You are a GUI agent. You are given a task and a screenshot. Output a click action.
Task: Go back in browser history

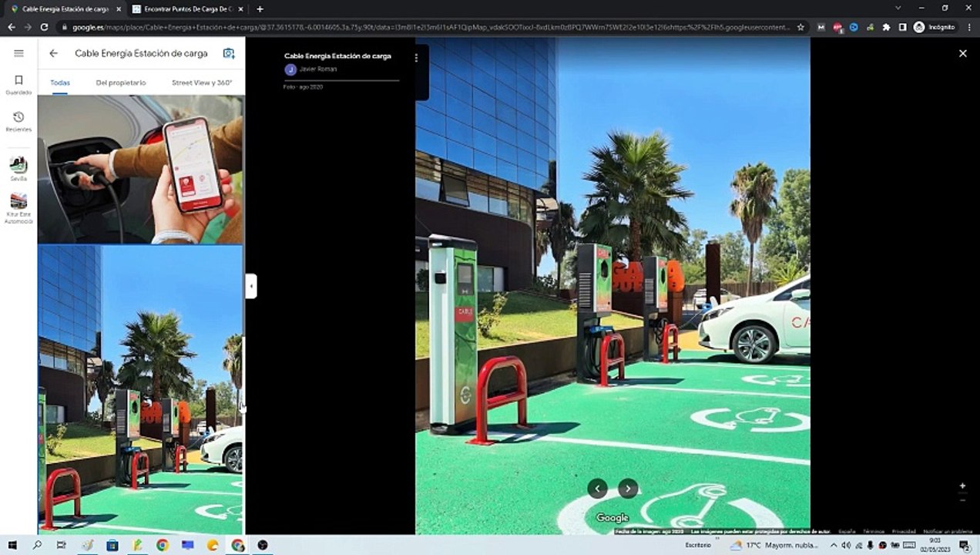coord(11,27)
